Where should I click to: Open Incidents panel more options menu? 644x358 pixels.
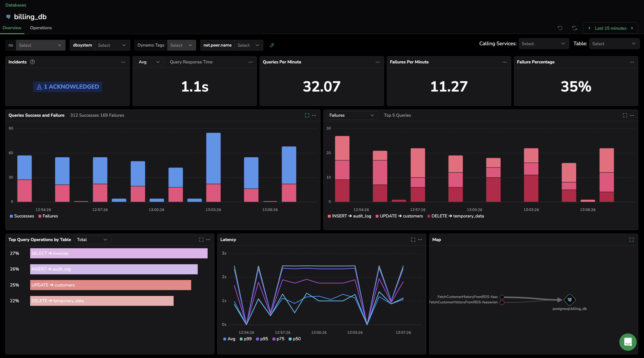tap(123, 62)
